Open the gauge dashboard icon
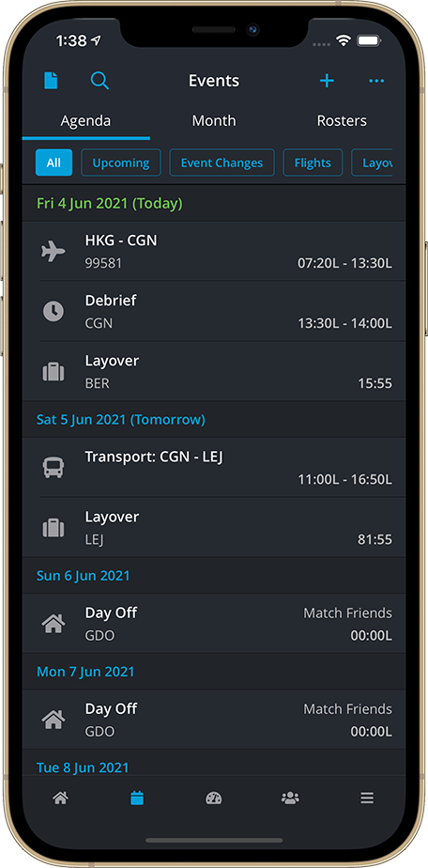 pyautogui.click(x=213, y=798)
